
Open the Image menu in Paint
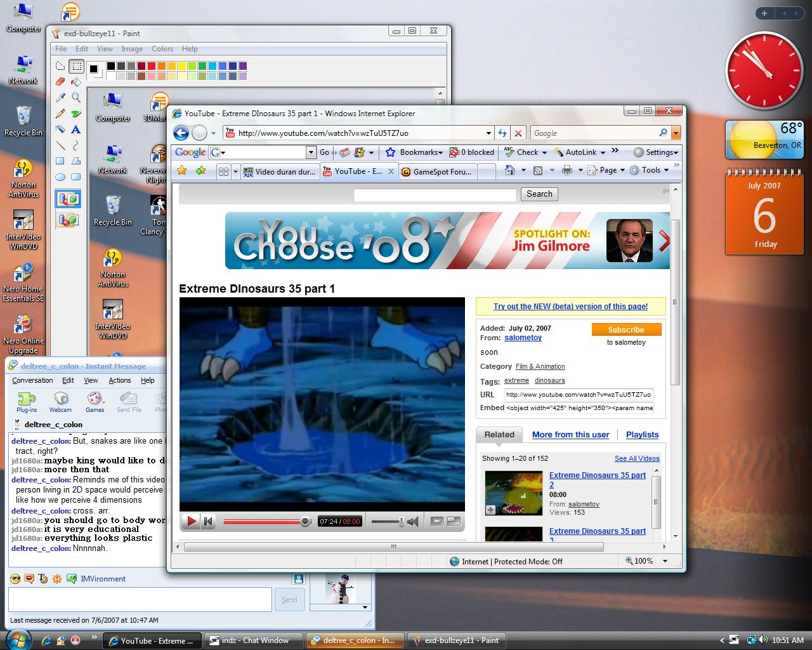pos(132,49)
